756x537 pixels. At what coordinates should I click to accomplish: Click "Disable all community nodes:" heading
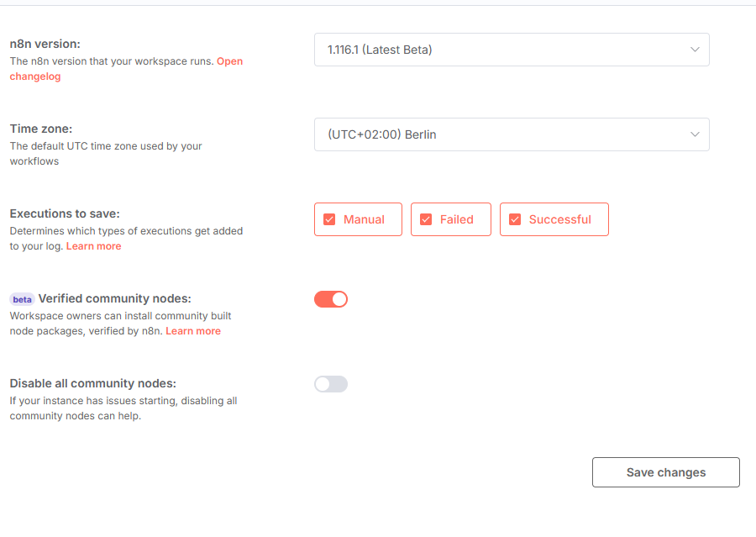[x=93, y=383]
